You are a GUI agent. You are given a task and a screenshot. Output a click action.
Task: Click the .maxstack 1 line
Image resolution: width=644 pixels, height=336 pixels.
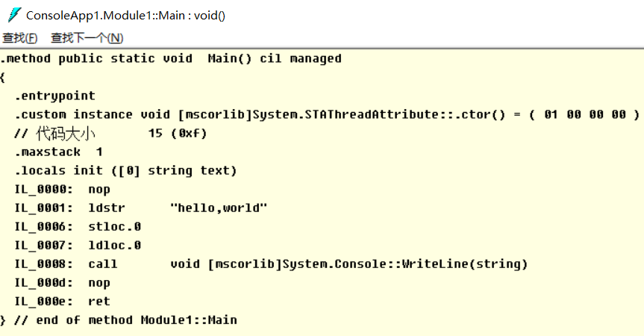[x=58, y=152]
